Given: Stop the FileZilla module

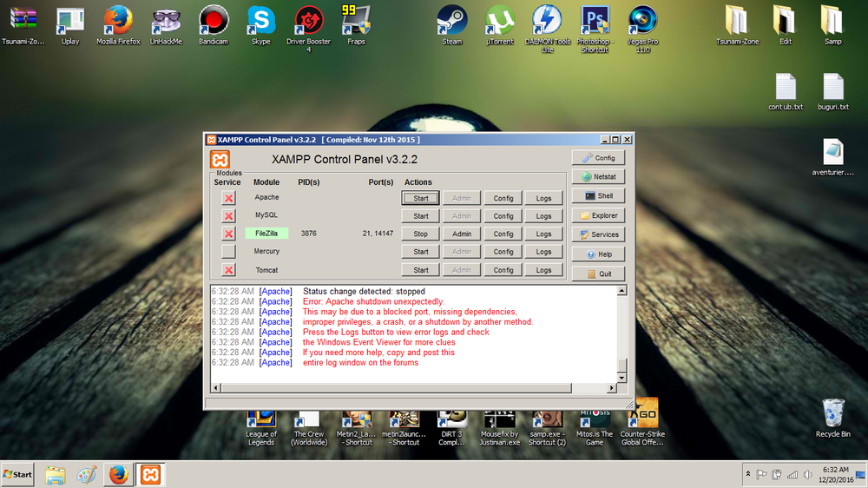Looking at the screenshot, I should [x=421, y=234].
